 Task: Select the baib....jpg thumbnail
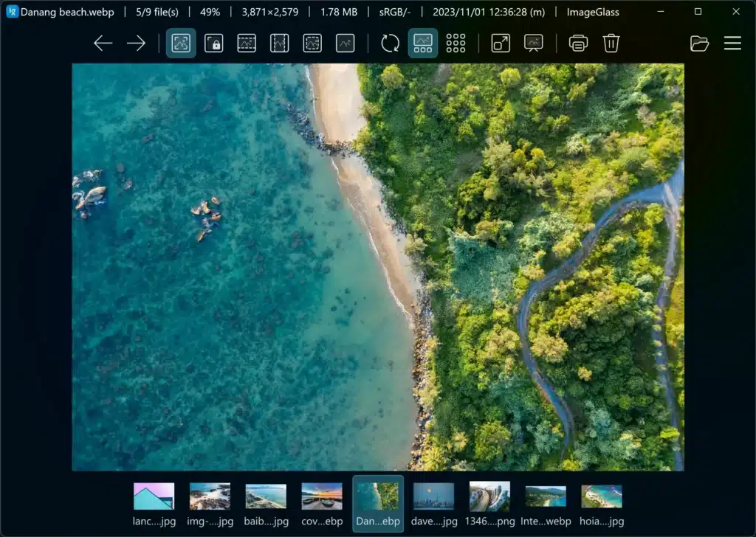(x=266, y=505)
